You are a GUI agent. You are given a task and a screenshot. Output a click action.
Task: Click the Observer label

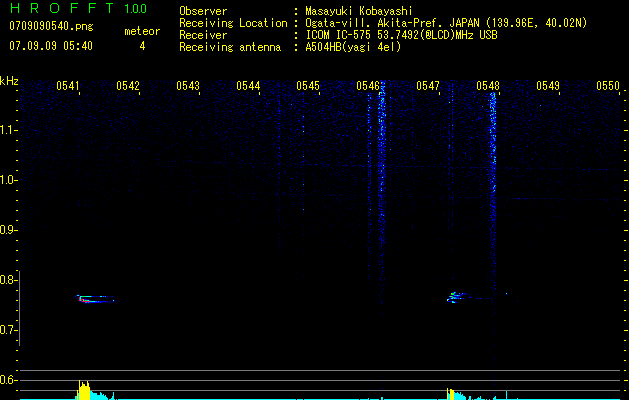[x=203, y=11]
